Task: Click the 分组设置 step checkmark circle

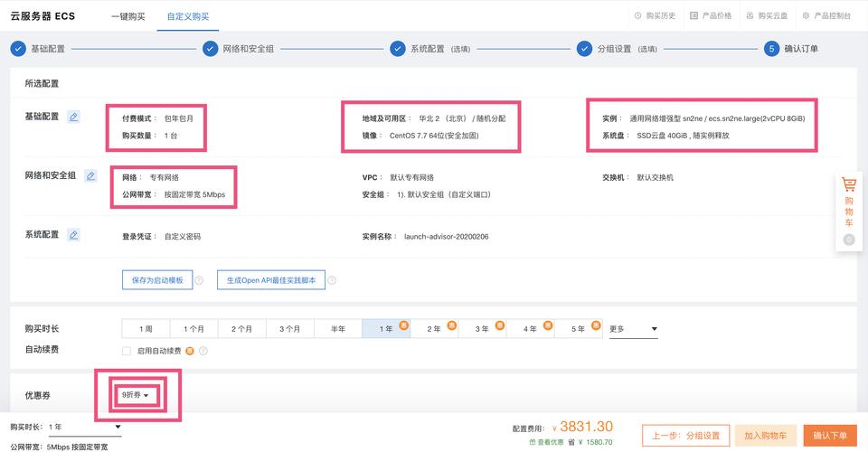Action: (x=585, y=49)
